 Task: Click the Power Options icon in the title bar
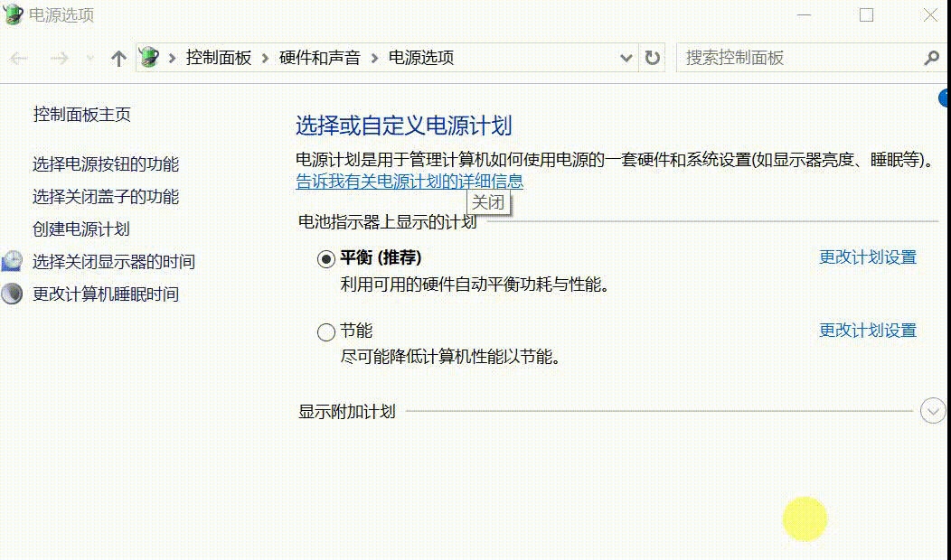tap(12, 14)
